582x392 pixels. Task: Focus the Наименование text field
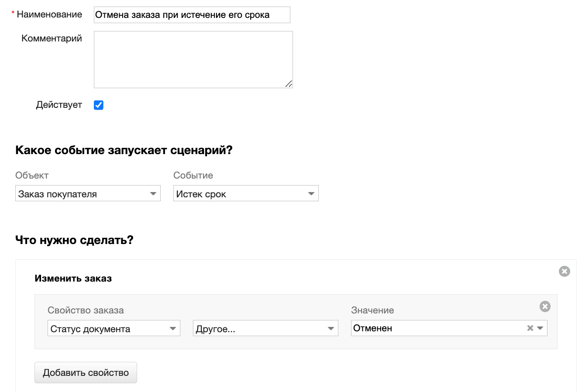tap(192, 15)
